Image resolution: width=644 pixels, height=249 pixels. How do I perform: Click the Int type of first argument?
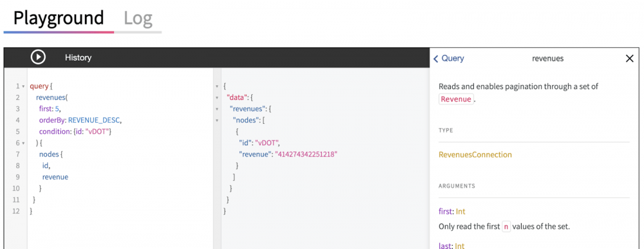pyautogui.click(x=460, y=212)
